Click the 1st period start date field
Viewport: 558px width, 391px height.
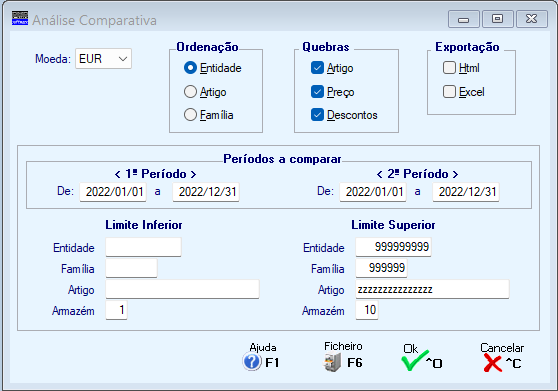coord(113,192)
